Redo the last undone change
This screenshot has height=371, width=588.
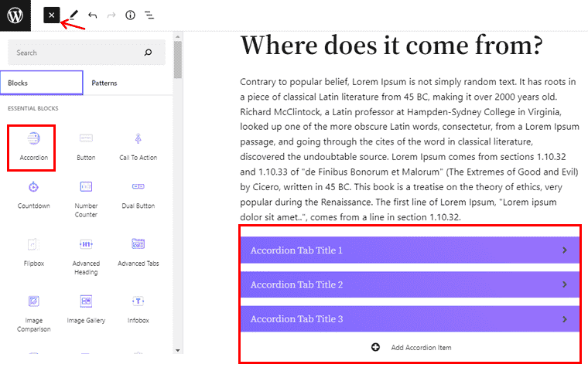point(111,15)
